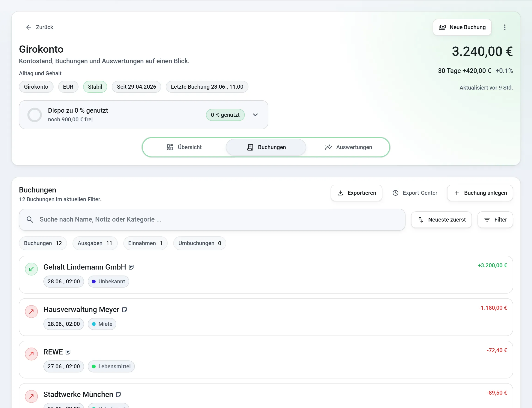The height and width of the screenshot is (408, 532).
Task: Toggle the Einnahmen 1 filter chip
Action: [145, 243]
